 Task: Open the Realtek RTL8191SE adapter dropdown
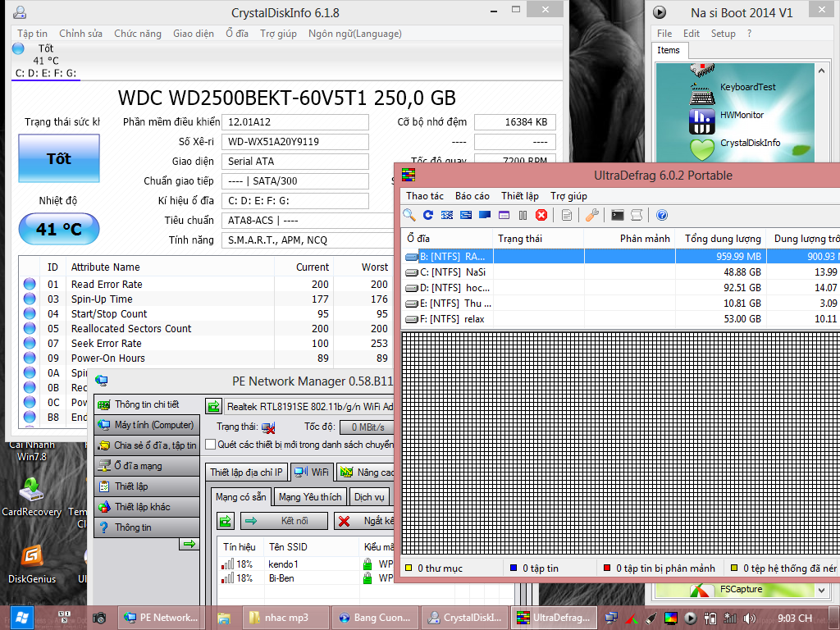309,407
